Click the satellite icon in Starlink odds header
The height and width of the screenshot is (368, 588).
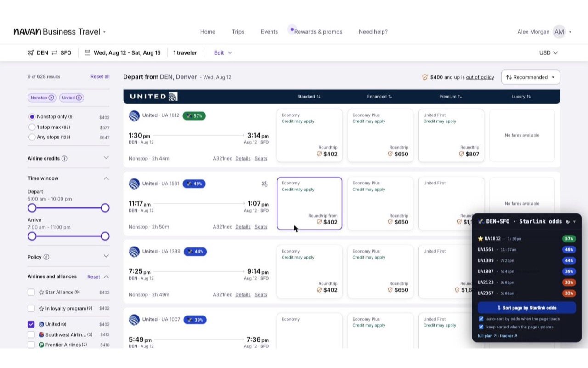(481, 222)
